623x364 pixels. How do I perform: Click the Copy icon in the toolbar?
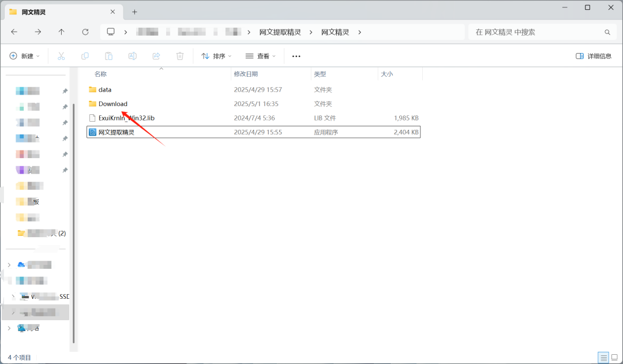click(85, 55)
